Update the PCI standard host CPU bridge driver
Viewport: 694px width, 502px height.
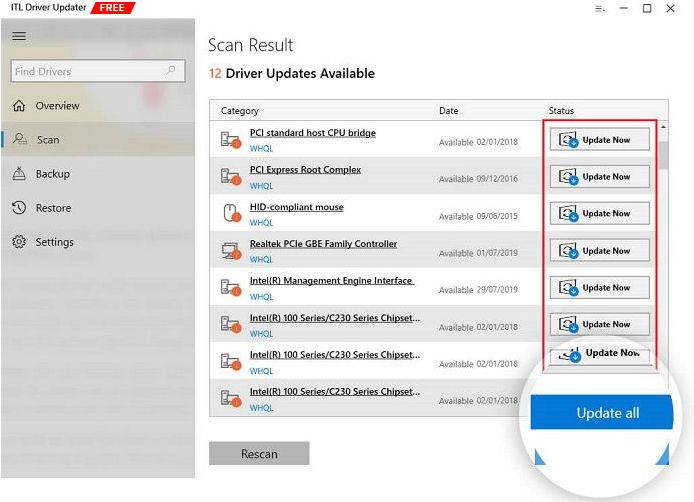[x=600, y=139]
